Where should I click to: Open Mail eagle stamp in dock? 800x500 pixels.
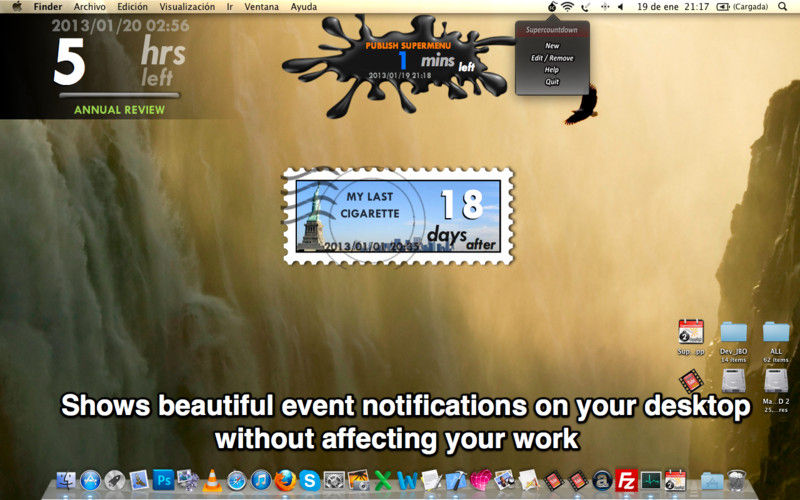(x=139, y=480)
